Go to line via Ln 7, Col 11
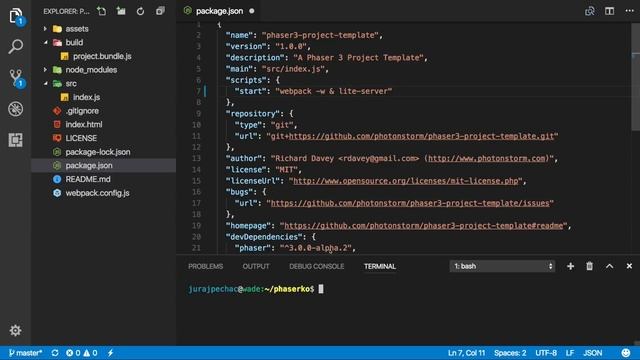 pyautogui.click(x=466, y=353)
